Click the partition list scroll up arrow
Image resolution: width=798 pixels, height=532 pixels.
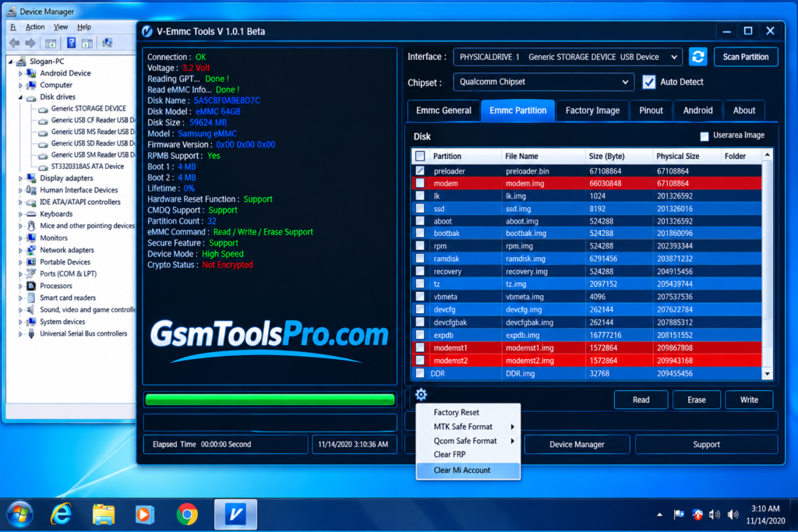point(767,154)
